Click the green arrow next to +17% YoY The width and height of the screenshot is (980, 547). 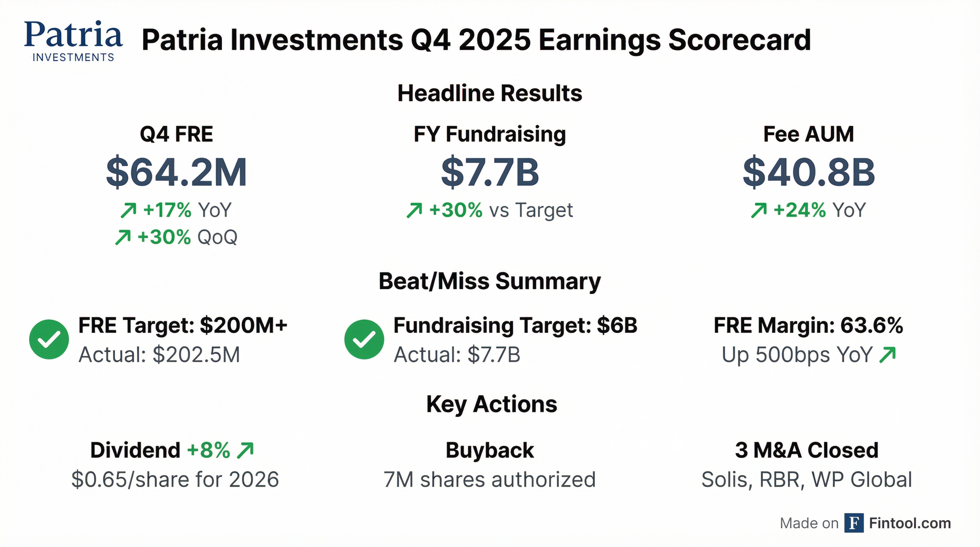[128, 210]
